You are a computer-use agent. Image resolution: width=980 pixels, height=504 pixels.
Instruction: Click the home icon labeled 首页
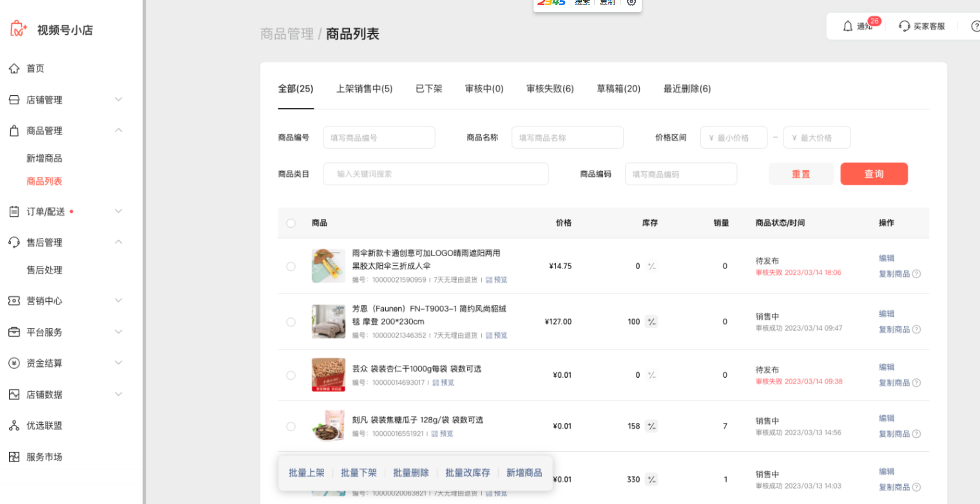[14, 68]
